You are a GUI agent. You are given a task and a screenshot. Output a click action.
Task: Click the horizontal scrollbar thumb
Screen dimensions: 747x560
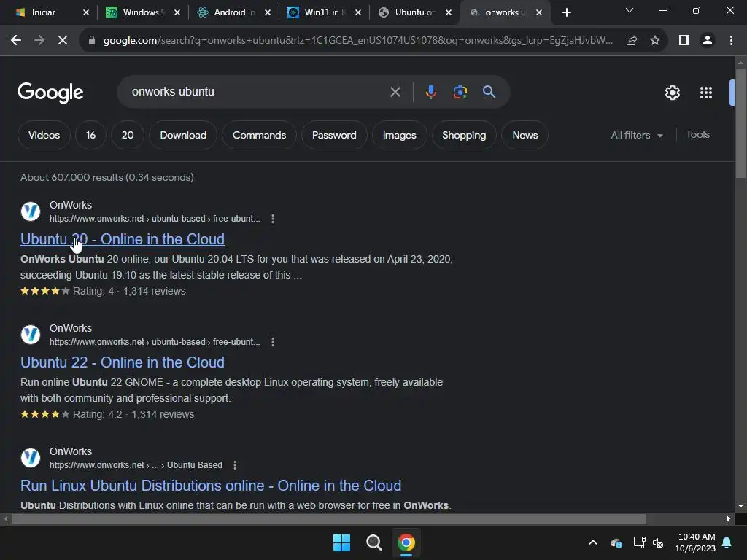coord(329,518)
